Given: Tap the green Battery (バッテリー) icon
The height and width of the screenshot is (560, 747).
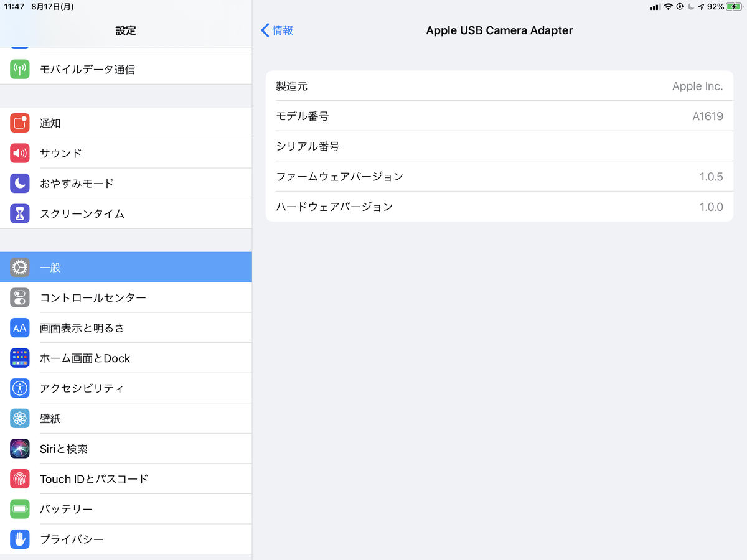Looking at the screenshot, I should 20,509.
